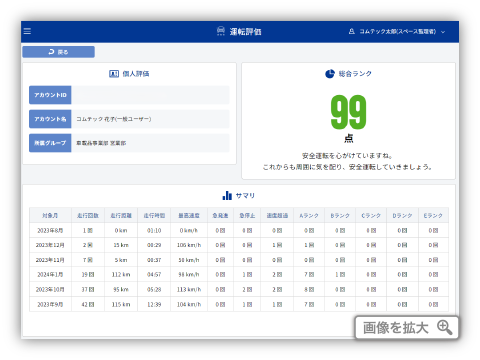This screenshot has width=480, height=360.
Task: Click the Aランク column header
Action: [309, 216]
